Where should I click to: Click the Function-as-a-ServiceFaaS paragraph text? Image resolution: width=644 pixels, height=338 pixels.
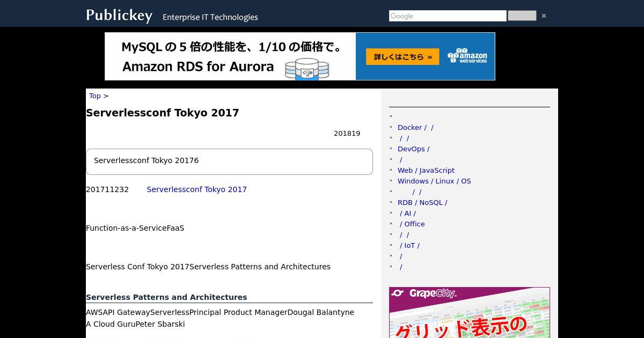[x=135, y=228]
